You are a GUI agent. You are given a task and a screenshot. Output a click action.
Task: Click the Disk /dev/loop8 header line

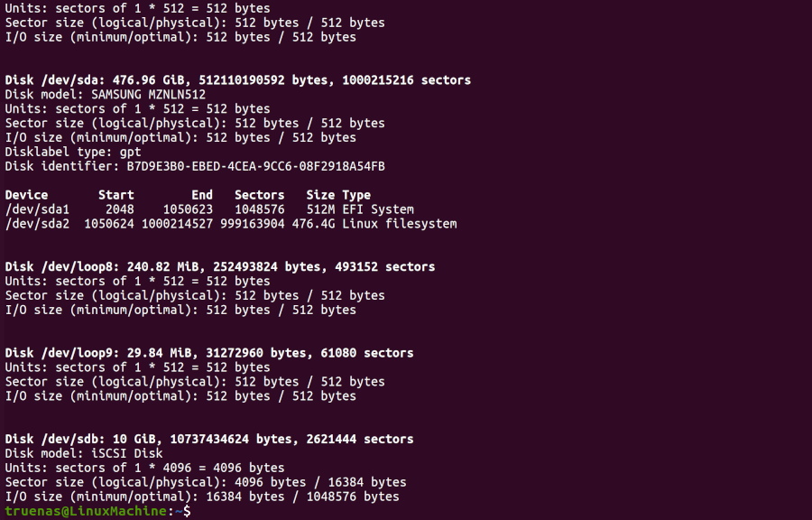(x=220, y=267)
